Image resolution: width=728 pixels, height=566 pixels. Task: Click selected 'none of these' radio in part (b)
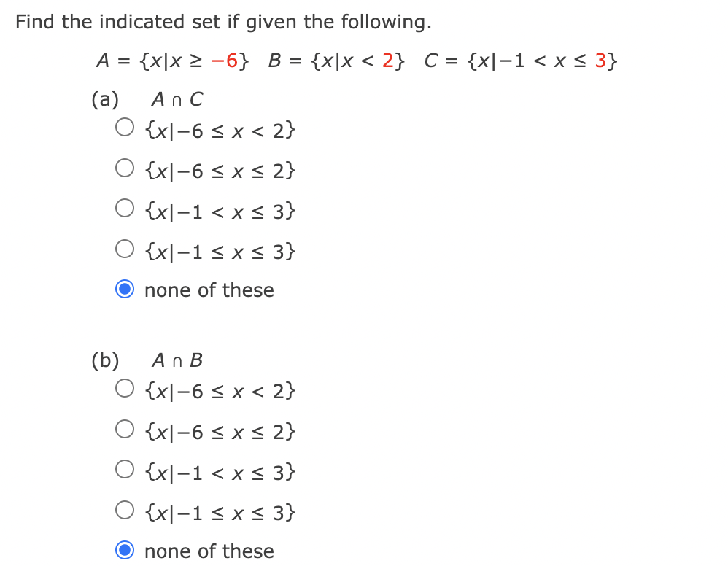[125, 550]
